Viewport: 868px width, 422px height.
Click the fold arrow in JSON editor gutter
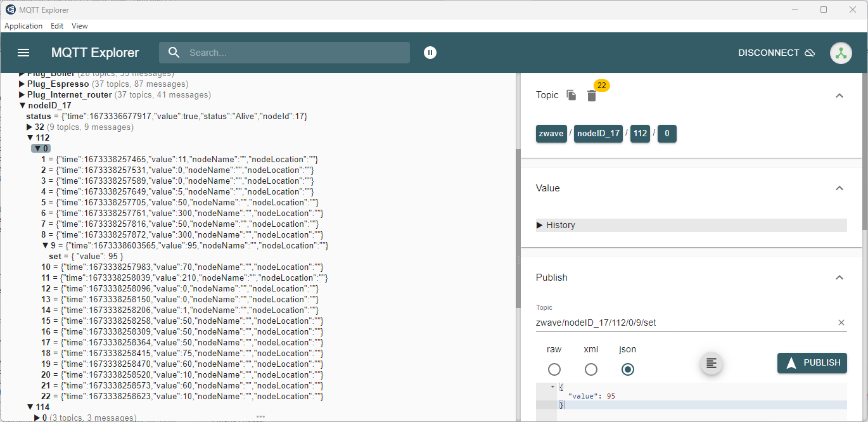tap(553, 387)
